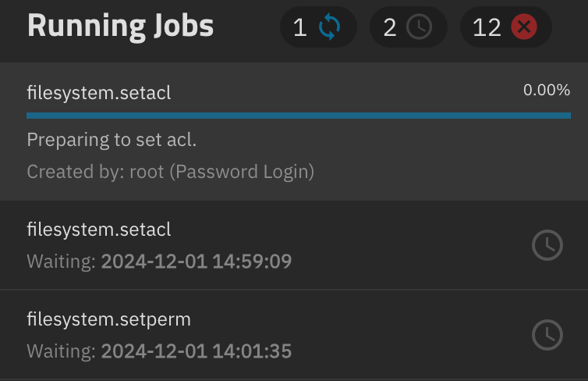Filter by 2 waiting jobs chip
Image resolution: width=588 pixels, height=381 pixels.
point(409,27)
